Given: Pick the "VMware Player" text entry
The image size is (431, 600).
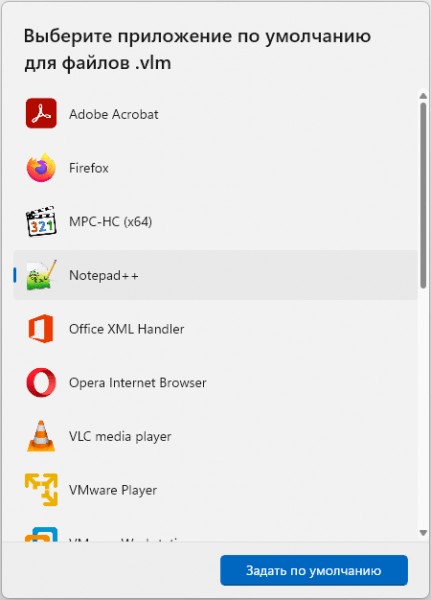Looking at the screenshot, I should [113, 490].
